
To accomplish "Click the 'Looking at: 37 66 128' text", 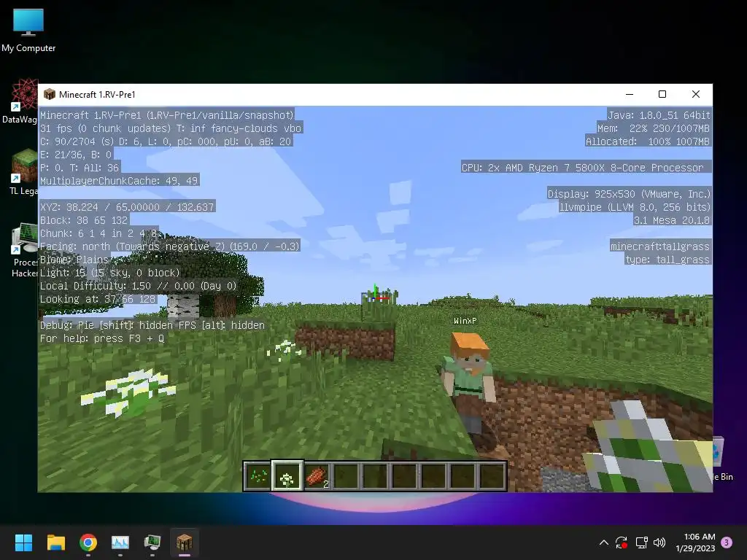I will pyautogui.click(x=98, y=299).
